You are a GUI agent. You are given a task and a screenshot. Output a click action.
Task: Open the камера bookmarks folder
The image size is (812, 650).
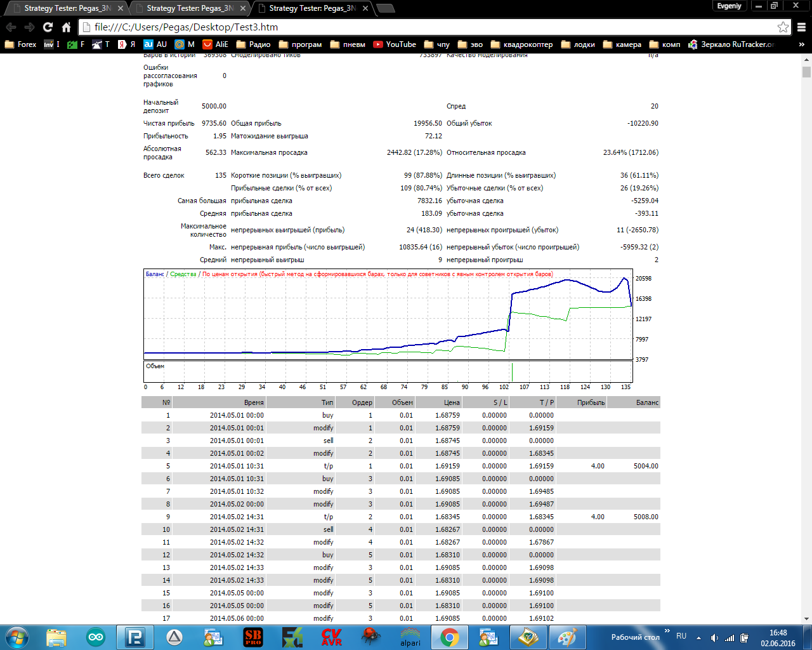622,44
